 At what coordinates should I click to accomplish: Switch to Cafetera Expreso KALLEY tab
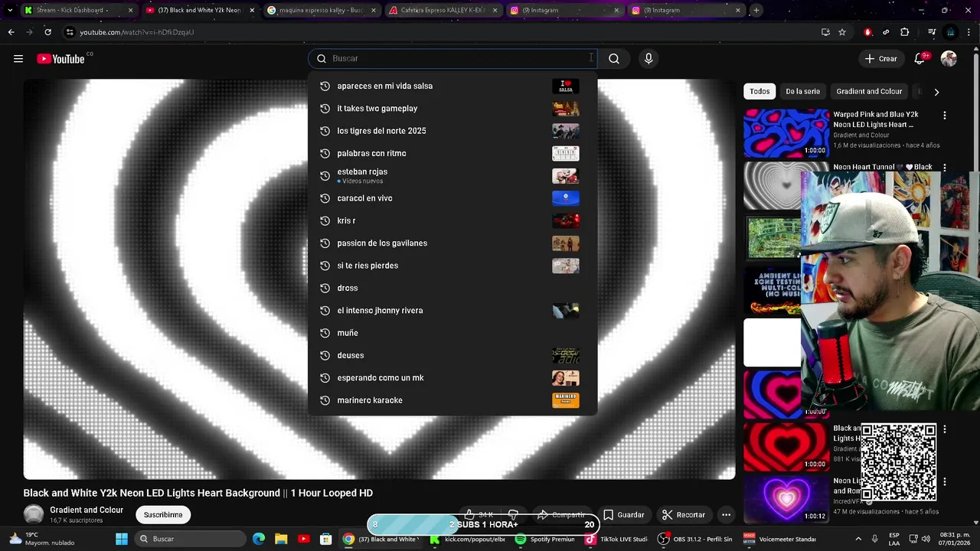tap(443, 10)
